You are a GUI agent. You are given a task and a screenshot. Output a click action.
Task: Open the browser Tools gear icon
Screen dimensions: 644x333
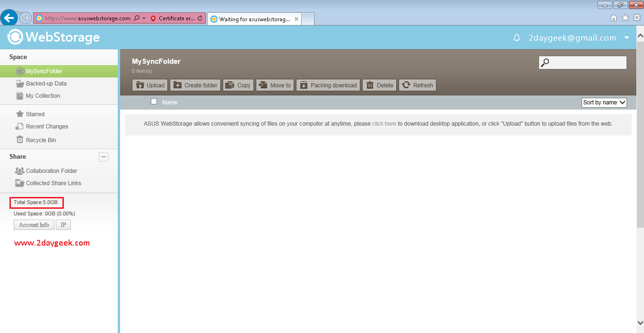[x=636, y=17]
